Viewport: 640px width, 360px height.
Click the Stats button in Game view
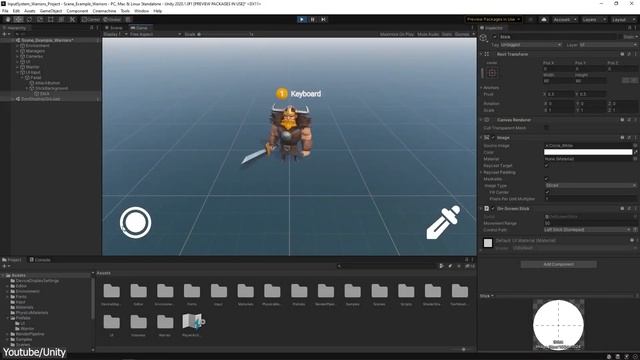pos(447,34)
